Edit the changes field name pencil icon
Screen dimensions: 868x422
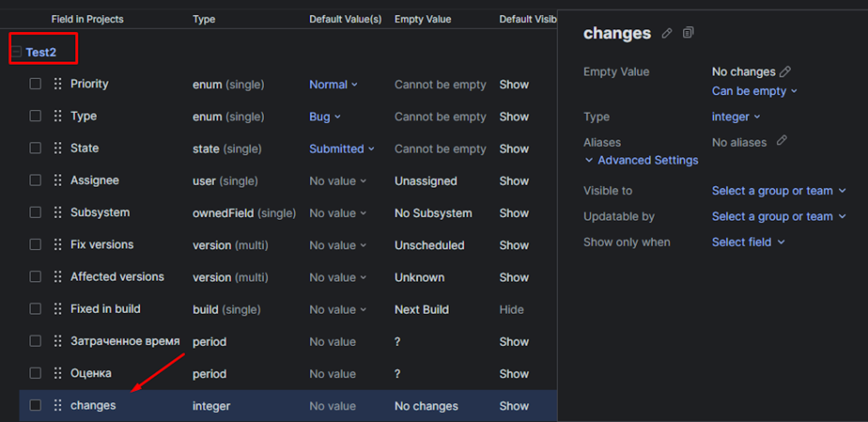[x=667, y=33]
